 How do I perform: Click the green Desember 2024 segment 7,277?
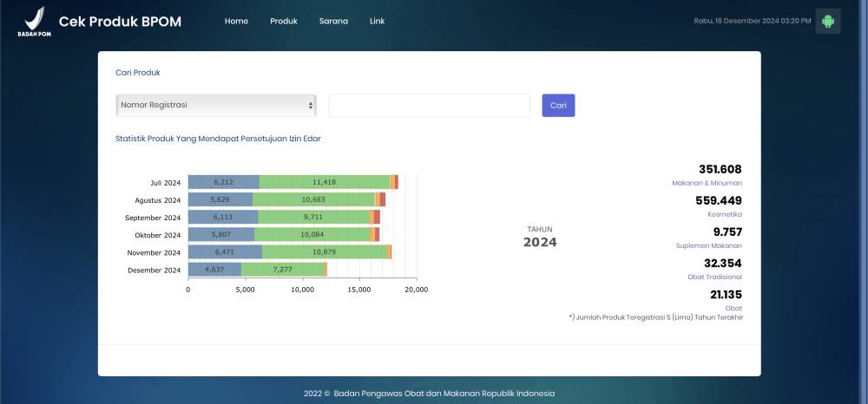[x=283, y=270]
